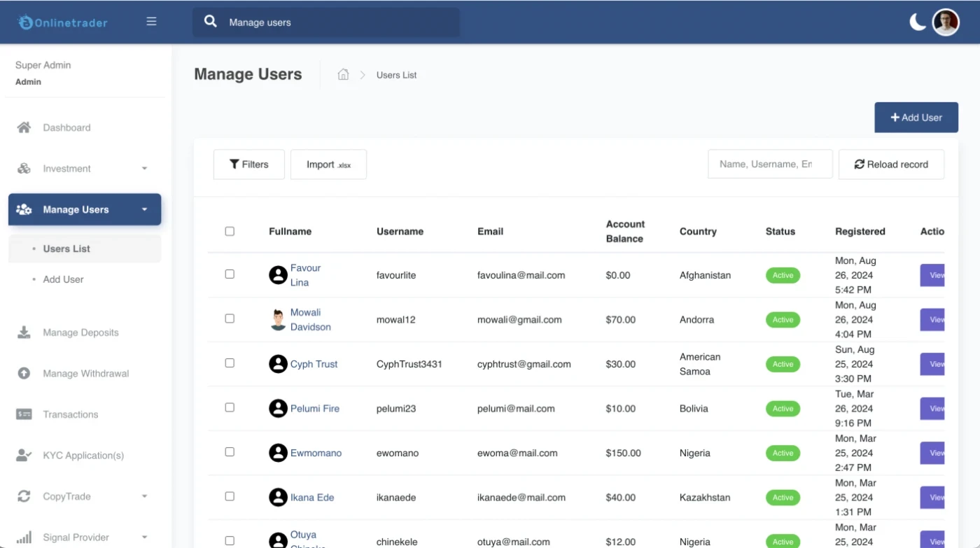Click the Name, Username search field
The height and width of the screenshot is (548, 980).
(x=769, y=164)
